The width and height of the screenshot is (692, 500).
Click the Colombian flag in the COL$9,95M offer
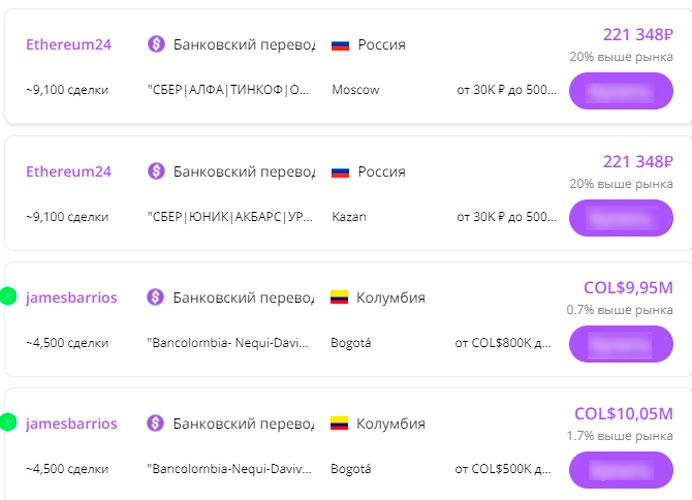(x=340, y=297)
